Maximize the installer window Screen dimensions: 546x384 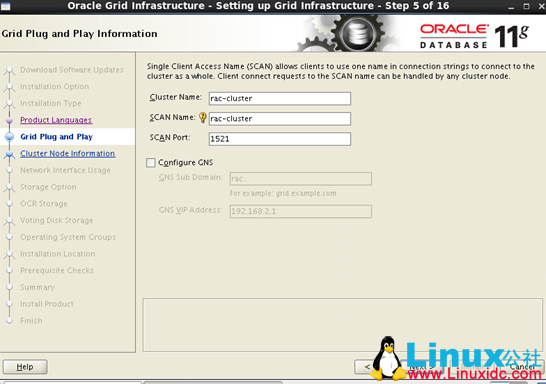(526, 6)
